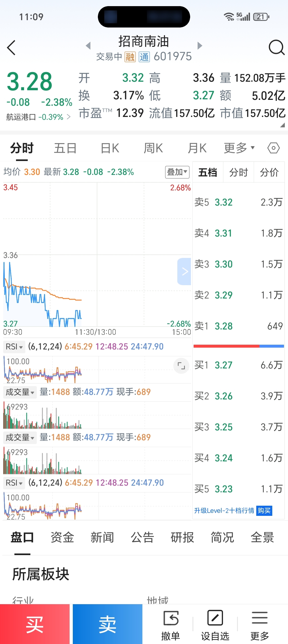Viewport: 288px width, 644px height.
Task: Switch to the 日K chart tab
Action: click(x=110, y=148)
